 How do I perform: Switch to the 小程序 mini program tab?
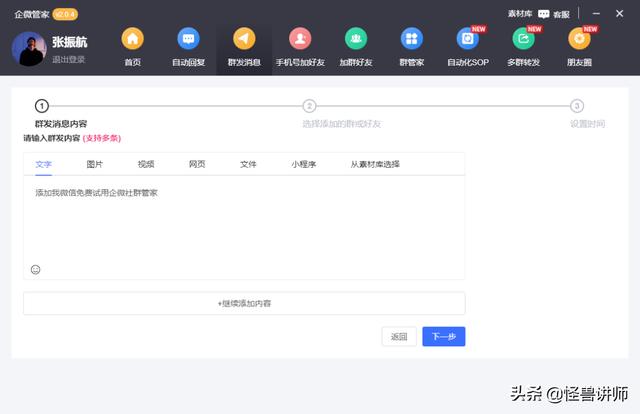tap(304, 164)
